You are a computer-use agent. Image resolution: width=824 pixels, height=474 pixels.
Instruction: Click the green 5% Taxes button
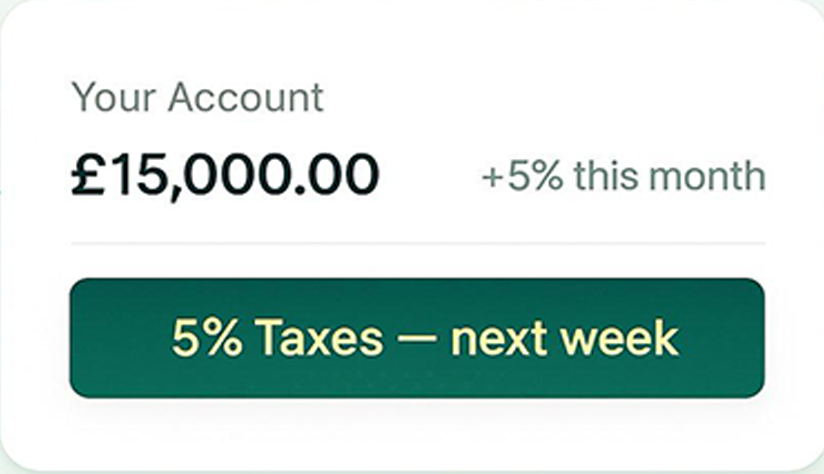416,338
